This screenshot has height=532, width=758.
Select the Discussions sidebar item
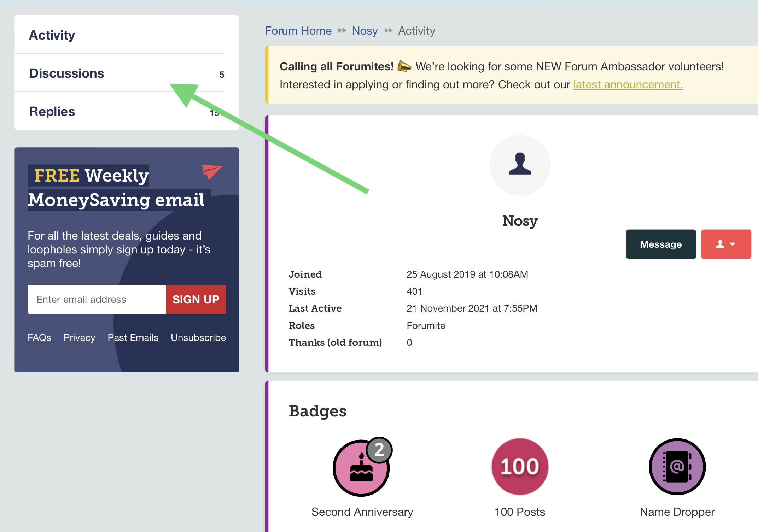66,73
